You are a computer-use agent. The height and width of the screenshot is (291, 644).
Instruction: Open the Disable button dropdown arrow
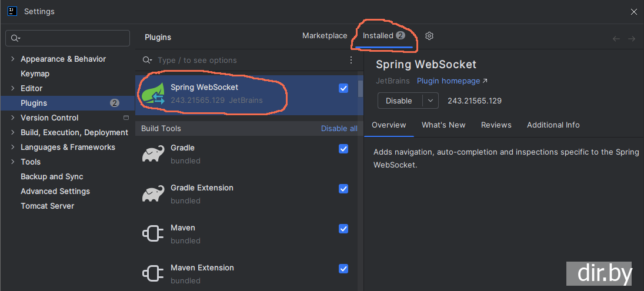point(431,101)
